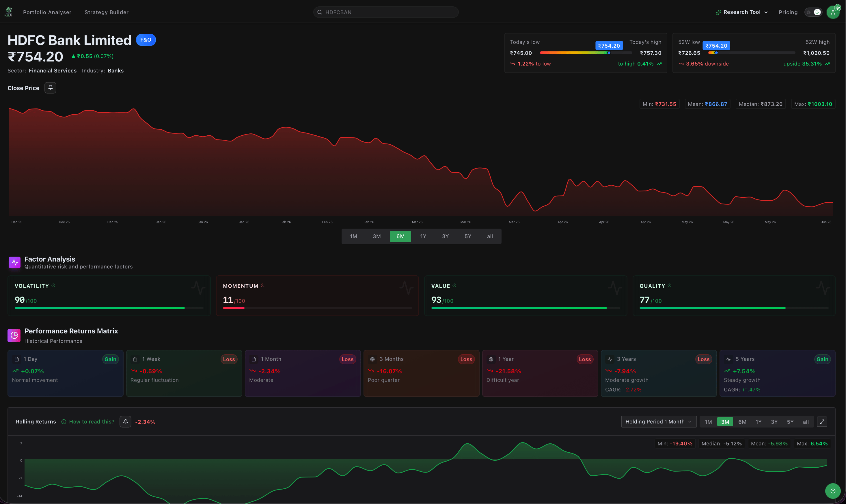The image size is (846, 504).
Task: Click the Research Tool sparkle icon
Action: [x=719, y=12]
